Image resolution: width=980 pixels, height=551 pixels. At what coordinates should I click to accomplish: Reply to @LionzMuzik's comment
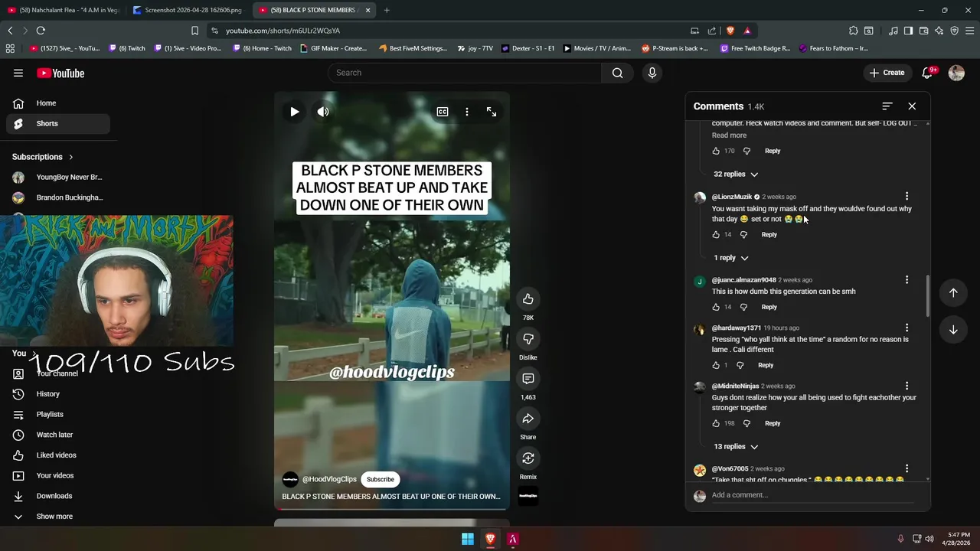(769, 235)
